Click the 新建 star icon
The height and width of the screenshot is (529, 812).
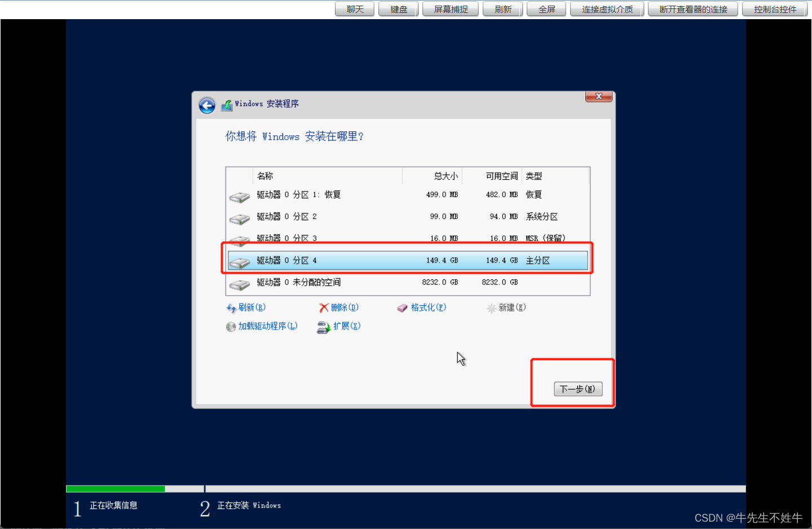point(491,308)
